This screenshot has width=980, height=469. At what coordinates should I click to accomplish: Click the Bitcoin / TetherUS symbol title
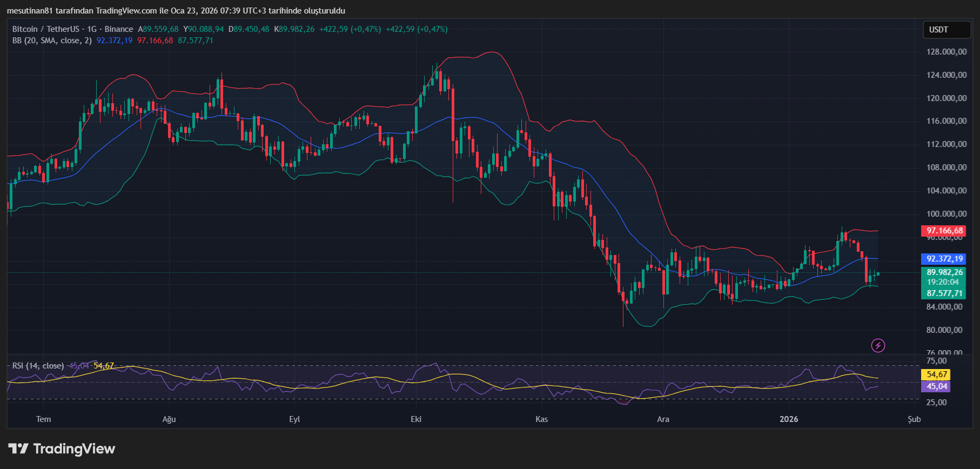pyautogui.click(x=46, y=29)
